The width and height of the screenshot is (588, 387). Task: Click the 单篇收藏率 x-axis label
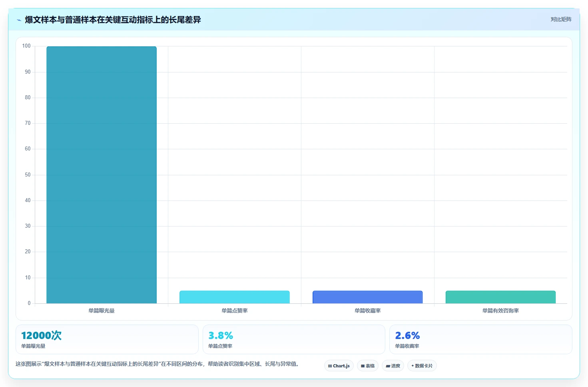click(x=368, y=311)
